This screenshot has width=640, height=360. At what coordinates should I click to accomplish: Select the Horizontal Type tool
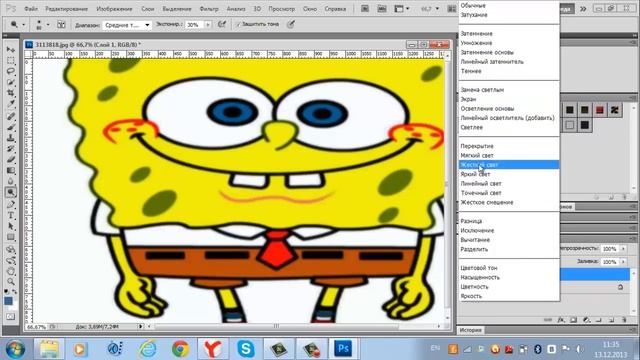tap(11, 215)
